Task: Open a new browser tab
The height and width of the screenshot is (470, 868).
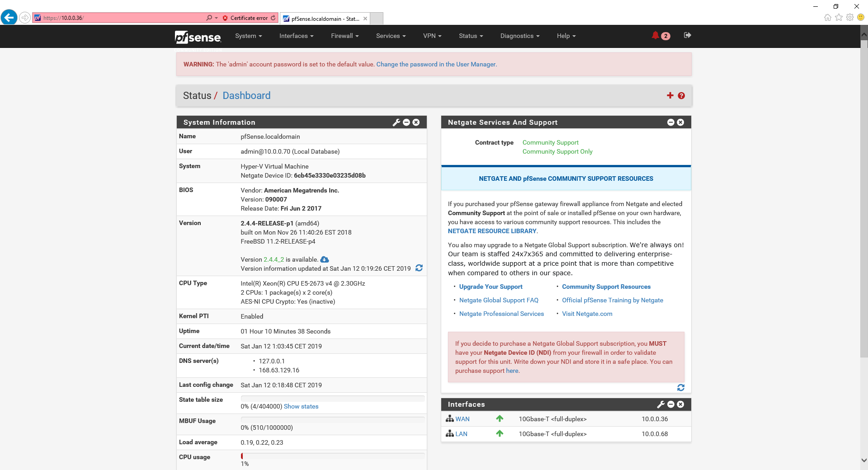Action: tap(377, 19)
